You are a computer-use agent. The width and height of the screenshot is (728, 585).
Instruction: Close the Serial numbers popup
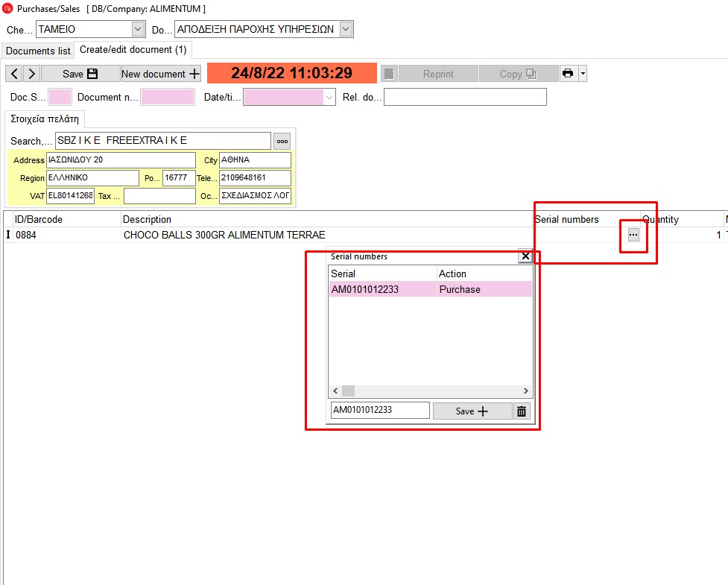tap(525, 256)
